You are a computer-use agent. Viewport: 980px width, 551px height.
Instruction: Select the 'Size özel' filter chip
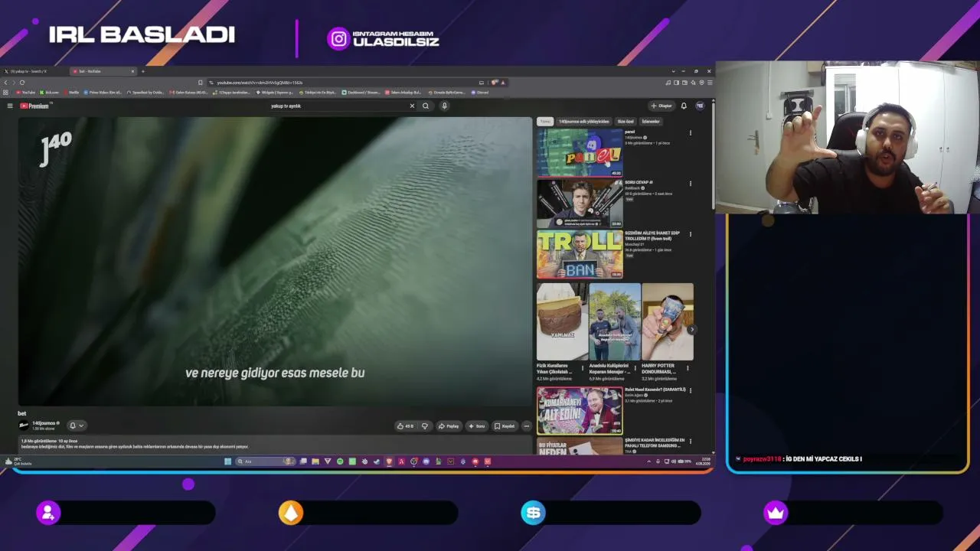point(626,122)
